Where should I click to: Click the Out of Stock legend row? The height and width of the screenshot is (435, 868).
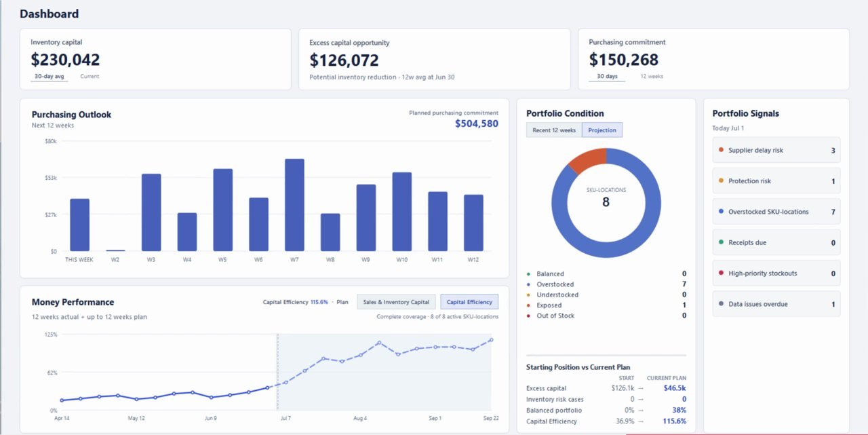click(606, 316)
